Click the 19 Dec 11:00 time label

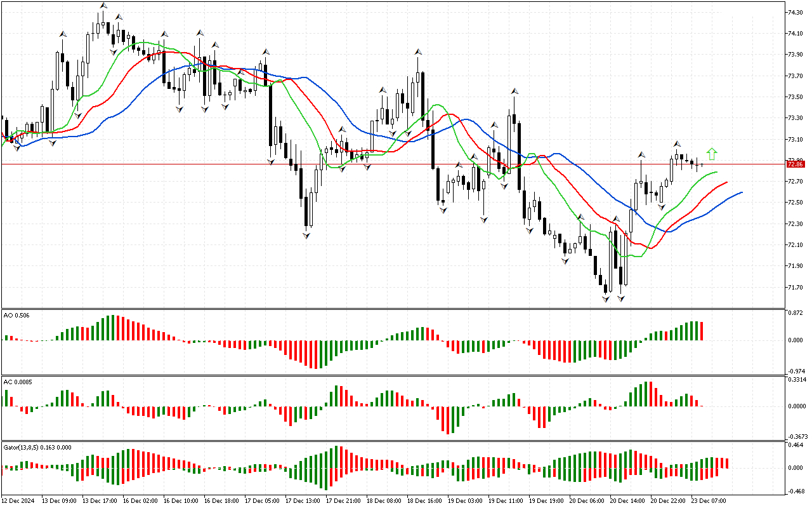pyautogui.click(x=506, y=500)
